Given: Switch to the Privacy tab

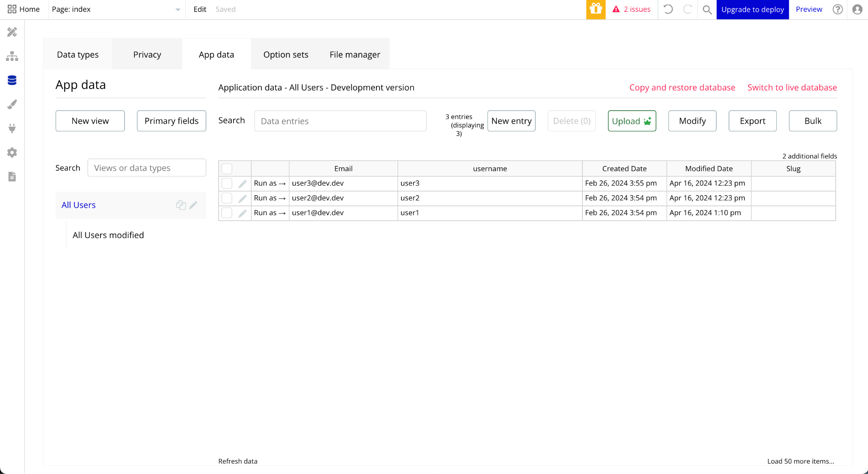Looking at the screenshot, I should pos(147,55).
